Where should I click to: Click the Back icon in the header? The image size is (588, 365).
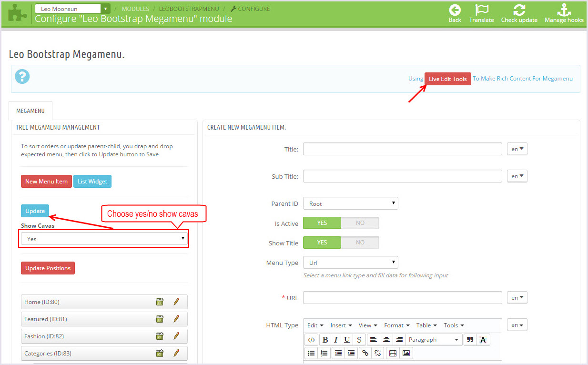click(455, 10)
